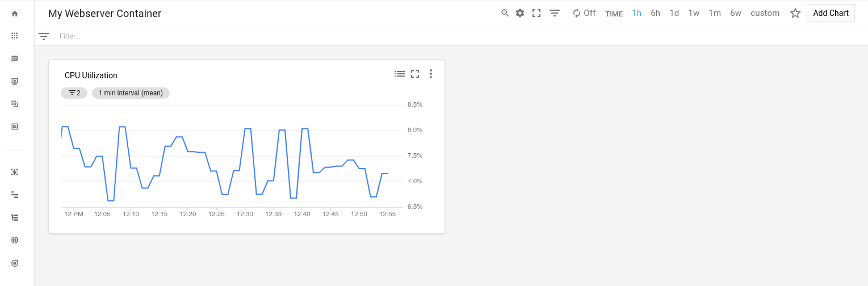The height and width of the screenshot is (286, 868).
Task: Choose the custom time range
Action: pyautogui.click(x=765, y=13)
